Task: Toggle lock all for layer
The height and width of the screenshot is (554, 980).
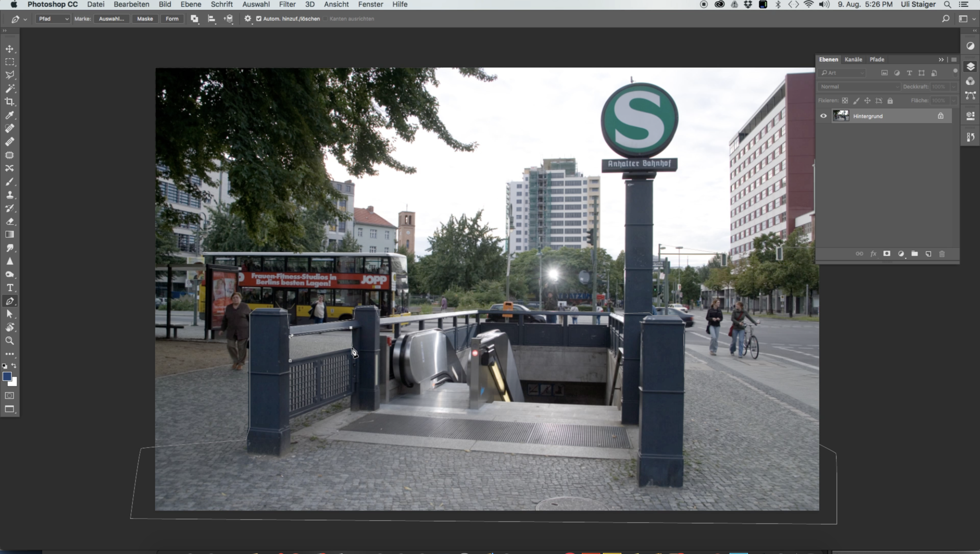Action: pos(890,101)
